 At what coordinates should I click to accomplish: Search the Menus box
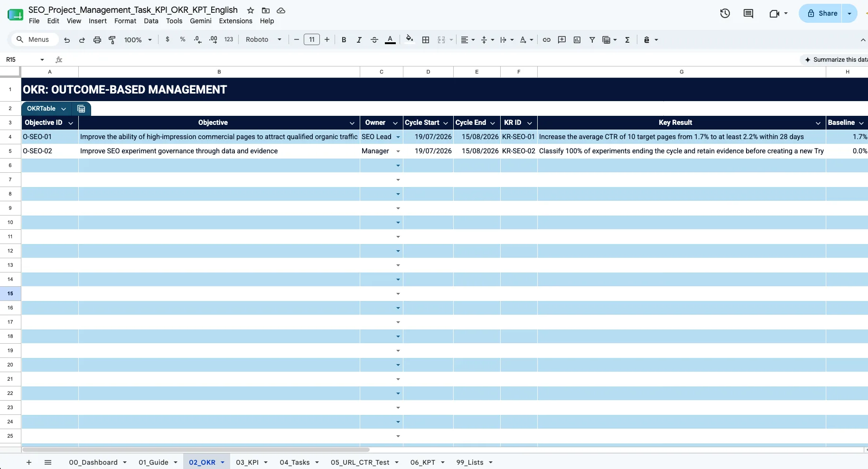click(34, 39)
